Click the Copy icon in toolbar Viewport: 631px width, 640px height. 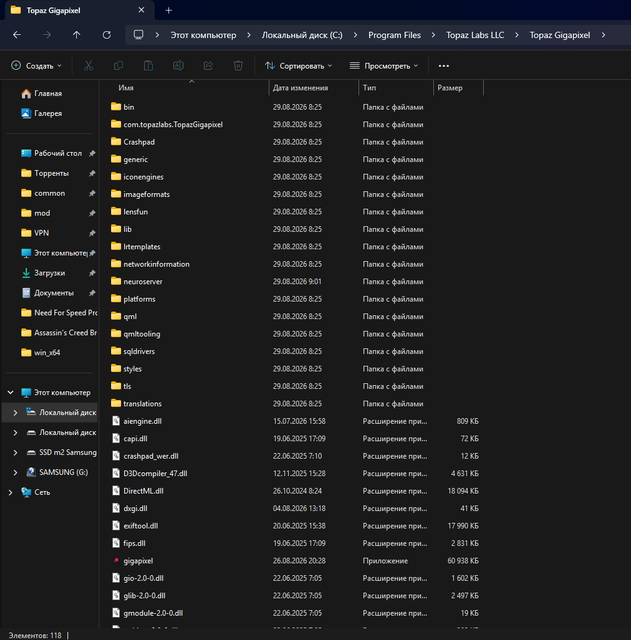118,66
